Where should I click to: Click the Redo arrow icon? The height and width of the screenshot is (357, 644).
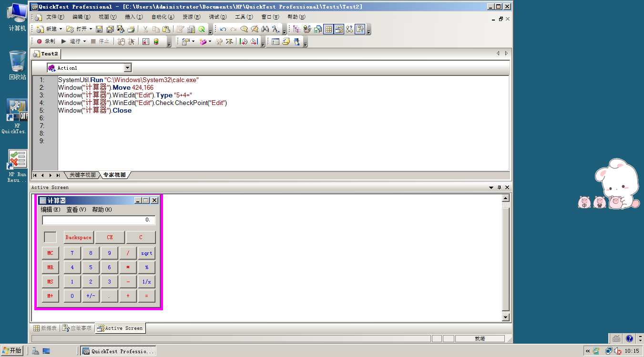tap(234, 29)
